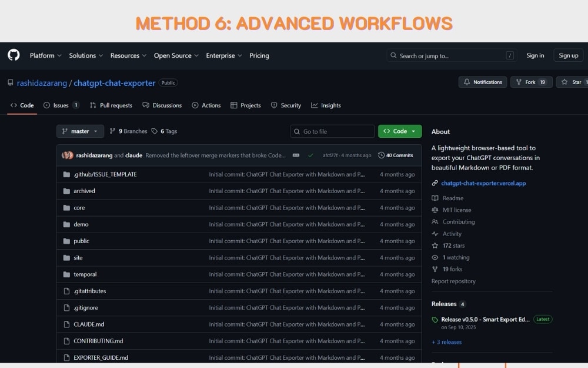View the 9 Branches link

[x=128, y=131]
